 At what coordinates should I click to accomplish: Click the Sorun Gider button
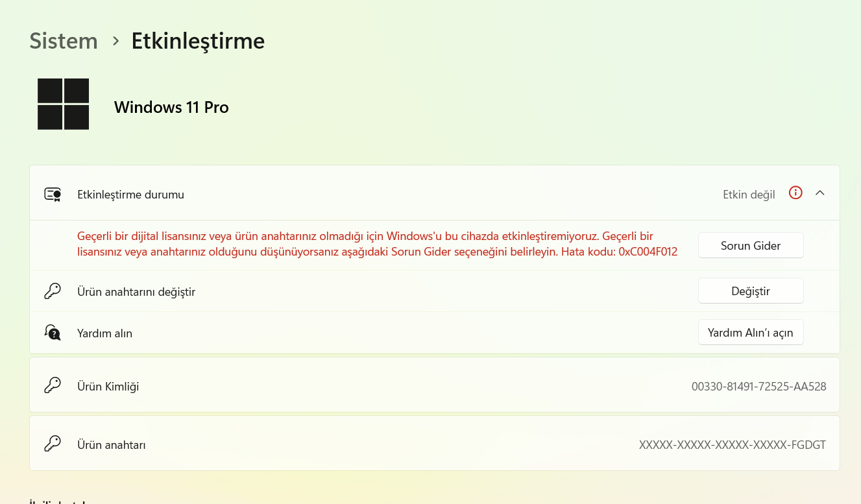751,245
